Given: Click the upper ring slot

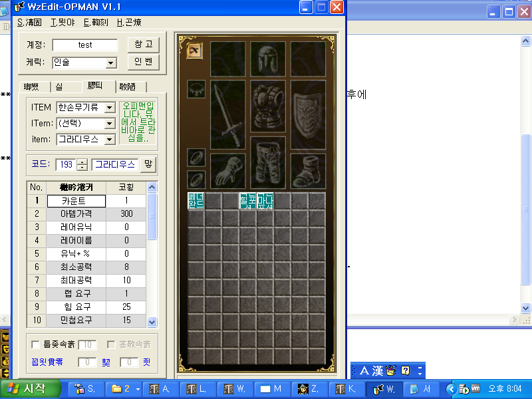Looking at the screenshot, I should pos(196,158).
